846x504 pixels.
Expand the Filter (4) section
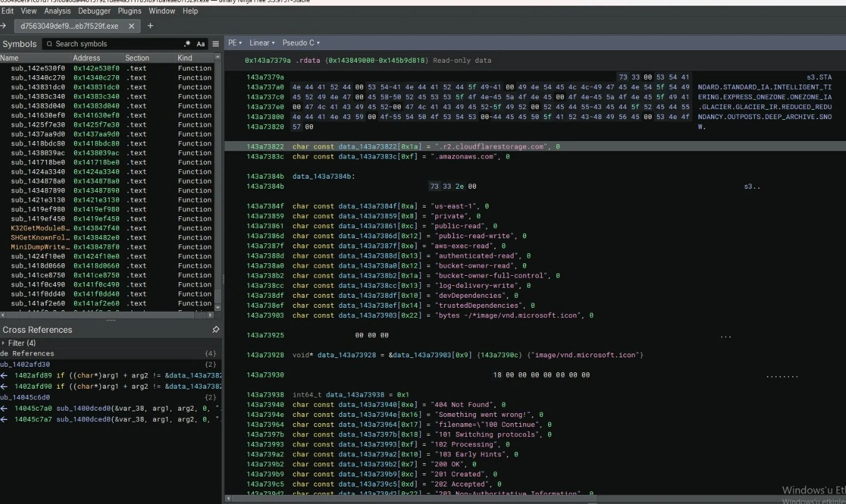[19, 343]
